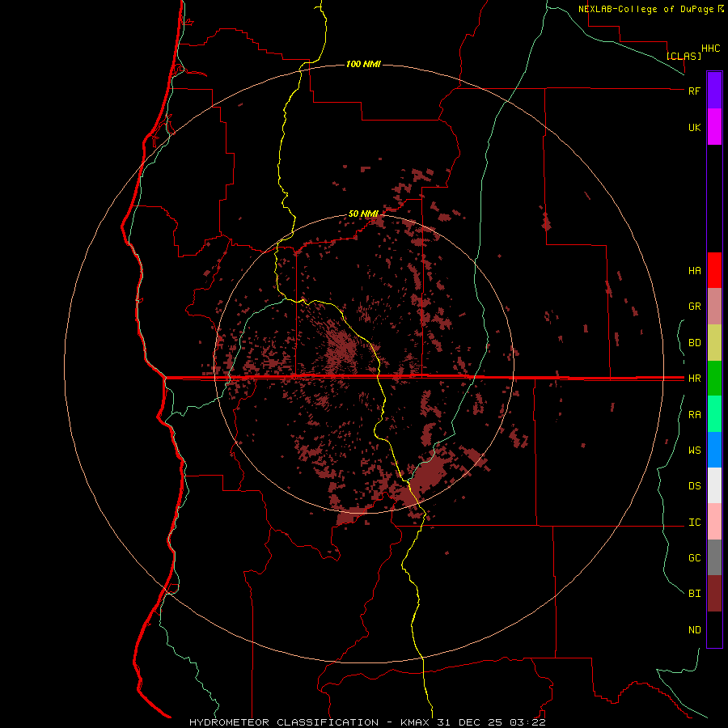Screen dimensions: 728x728
Task: Click the UK magenta legend swatch
Action: tap(714, 126)
